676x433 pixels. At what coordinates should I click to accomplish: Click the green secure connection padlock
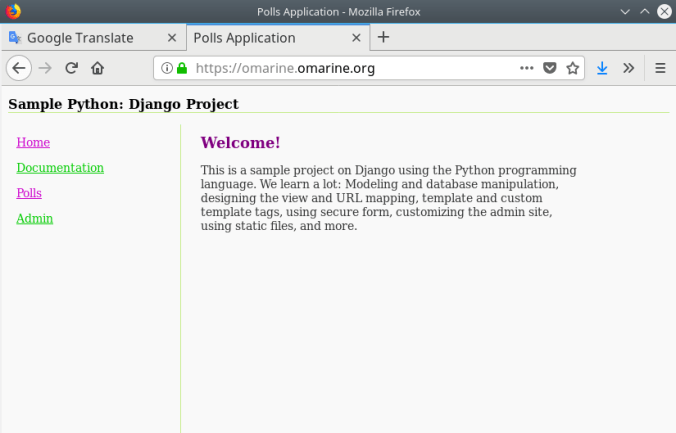click(x=182, y=68)
